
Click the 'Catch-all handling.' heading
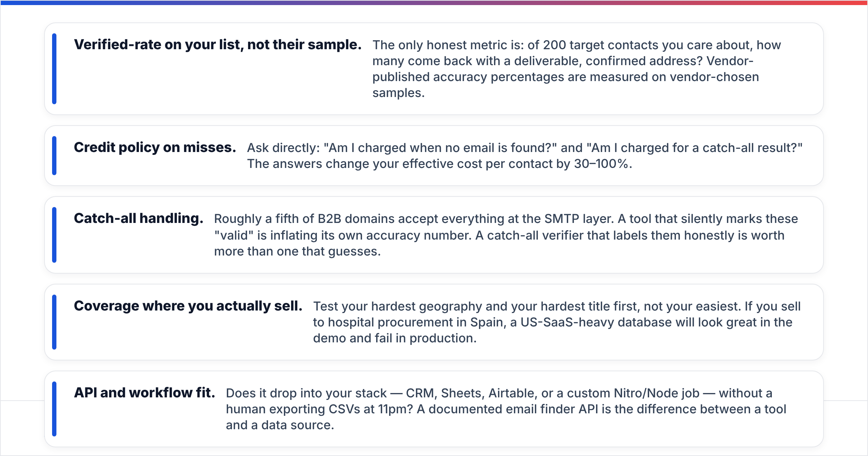click(x=139, y=218)
